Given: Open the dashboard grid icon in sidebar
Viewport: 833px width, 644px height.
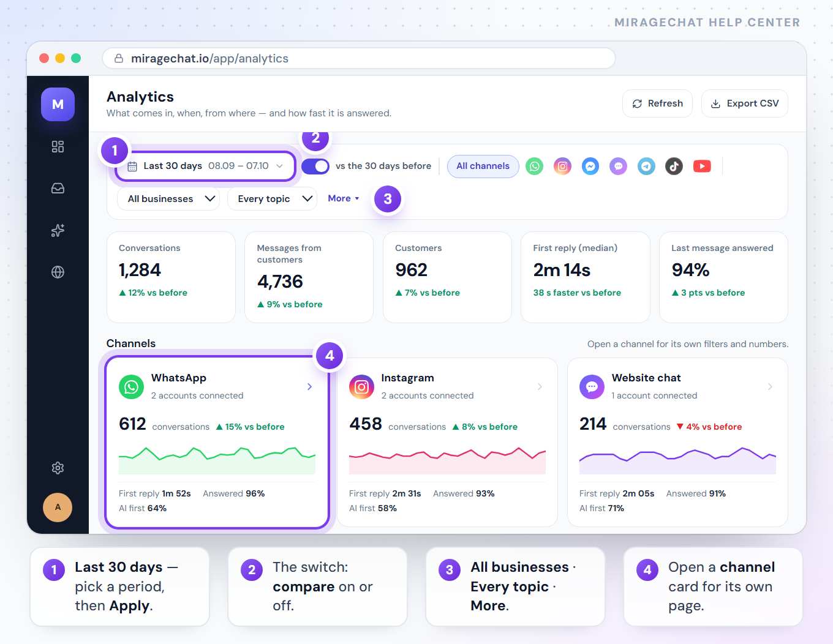Looking at the screenshot, I should click(58, 146).
